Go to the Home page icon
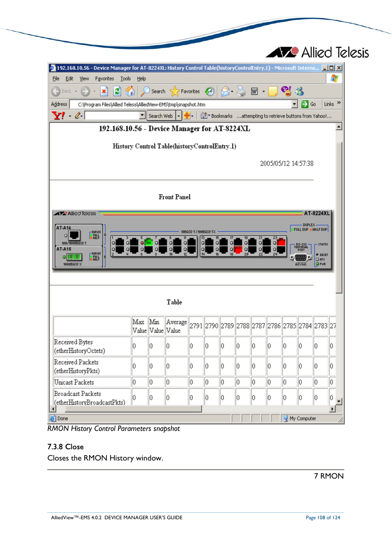The width and height of the screenshot is (392, 555). click(130, 91)
